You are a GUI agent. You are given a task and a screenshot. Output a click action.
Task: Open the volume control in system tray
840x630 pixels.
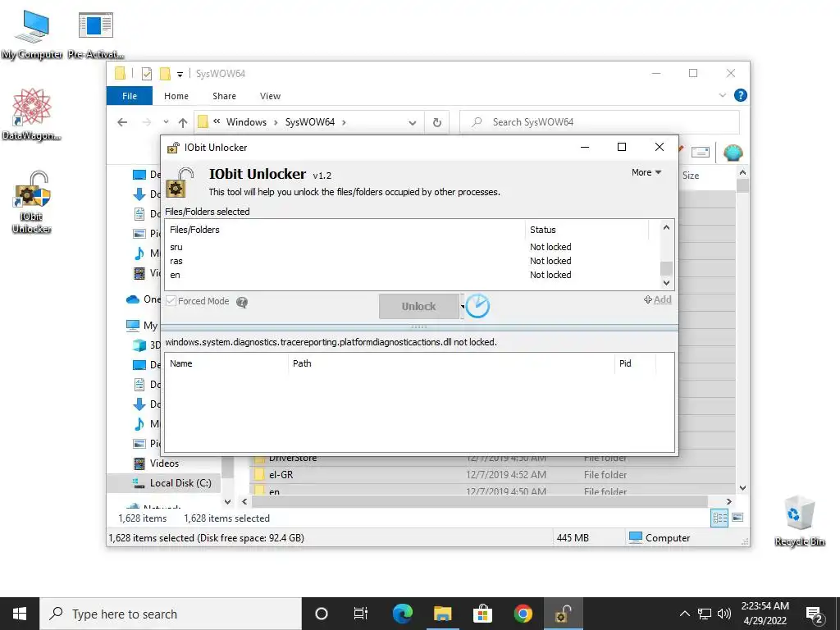(x=724, y=614)
